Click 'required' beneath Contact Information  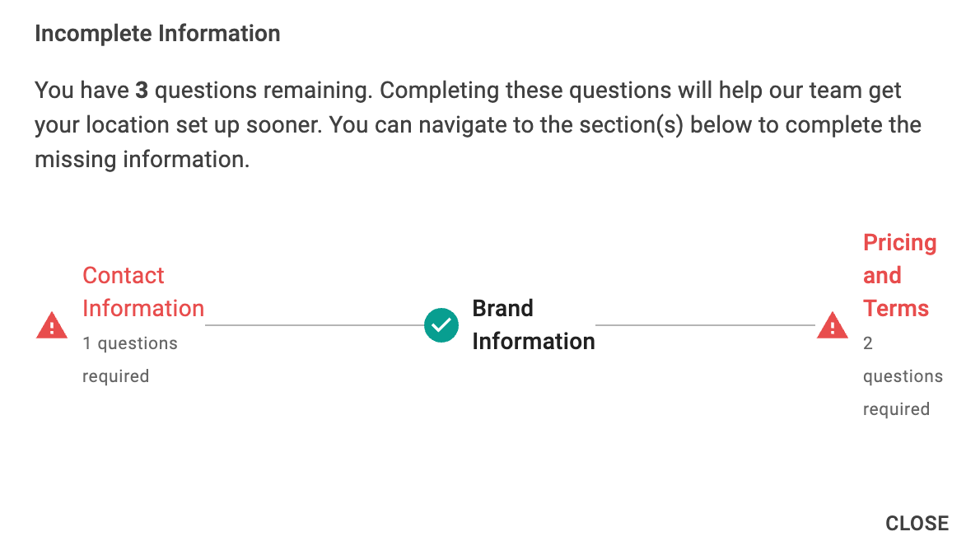pyautogui.click(x=115, y=376)
